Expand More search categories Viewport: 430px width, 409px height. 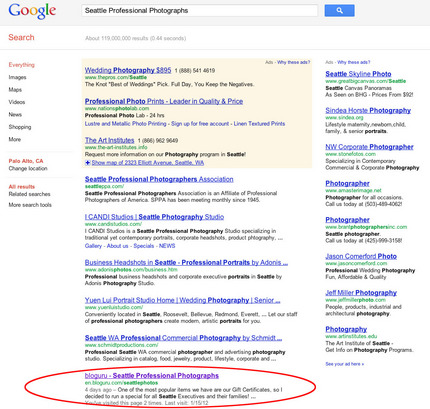coord(15,139)
